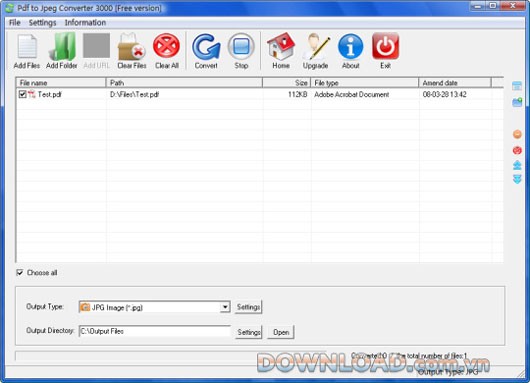The image size is (530, 383).
Task: Close the Pdf to Jpeg Converter window
Action: [x=512, y=6]
